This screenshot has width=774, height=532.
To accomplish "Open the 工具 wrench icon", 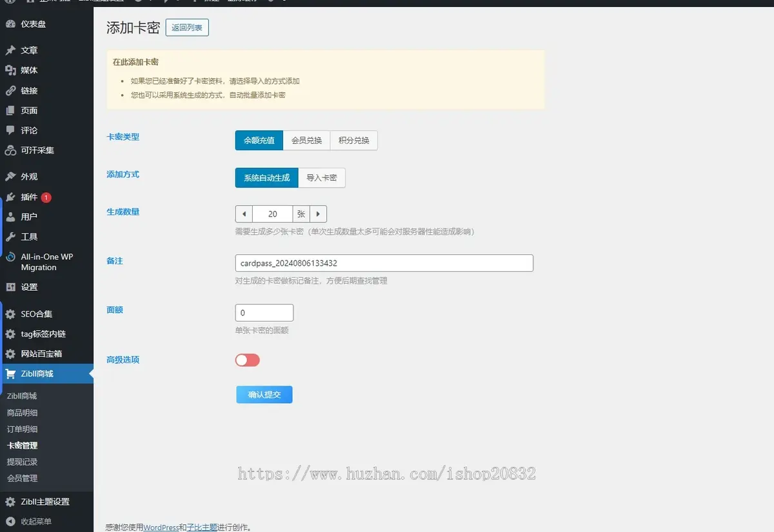I will [x=10, y=237].
